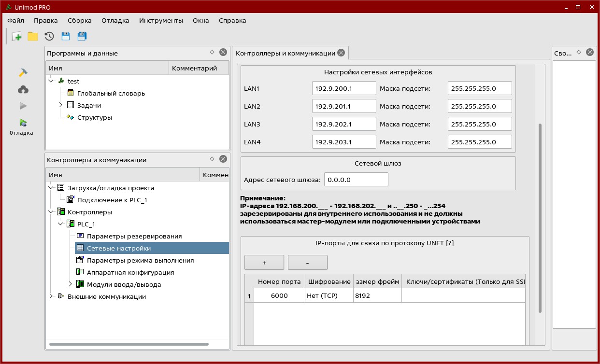Click the LAN3 IP address field
The height and width of the screenshot is (364, 600).
[344, 124]
